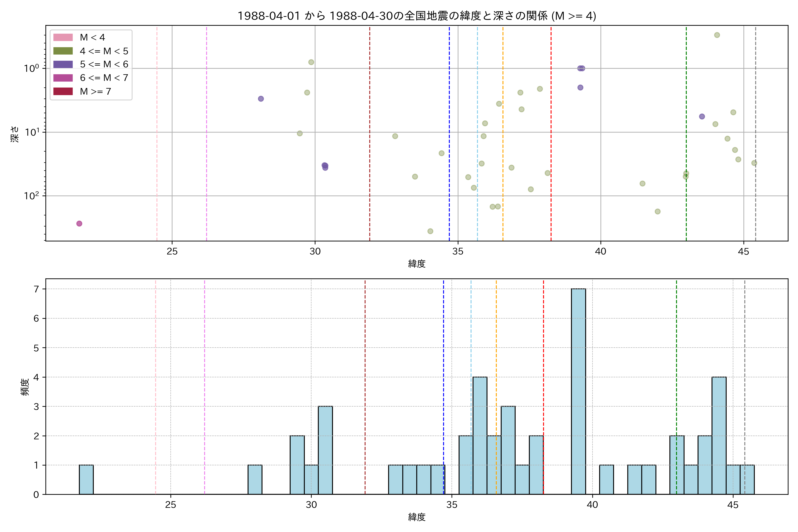This screenshot has width=798, height=532.
Task: Click the topmost scatter point near latitude 44
Action: coord(717,35)
